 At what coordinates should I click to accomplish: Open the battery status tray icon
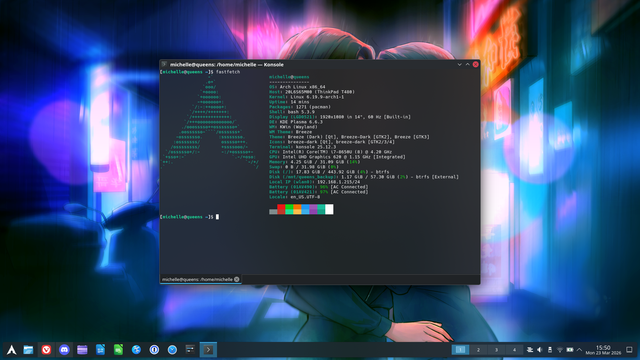coord(570,350)
